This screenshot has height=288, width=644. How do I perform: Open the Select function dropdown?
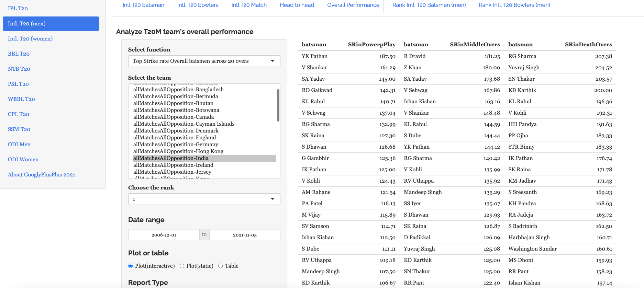click(x=204, y=61)
